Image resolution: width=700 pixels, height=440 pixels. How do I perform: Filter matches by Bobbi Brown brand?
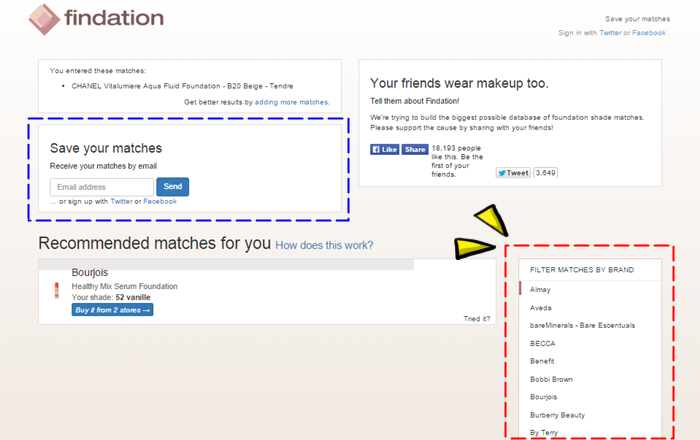point(551,379)
